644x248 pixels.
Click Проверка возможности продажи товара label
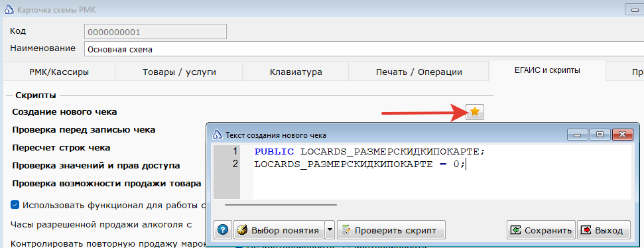pos(106,184)
